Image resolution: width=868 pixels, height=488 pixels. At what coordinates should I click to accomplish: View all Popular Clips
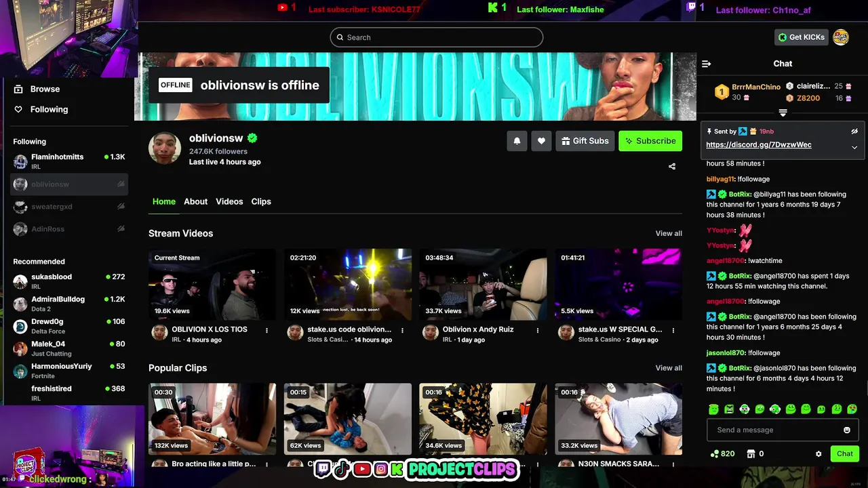(x=669, y=368)
